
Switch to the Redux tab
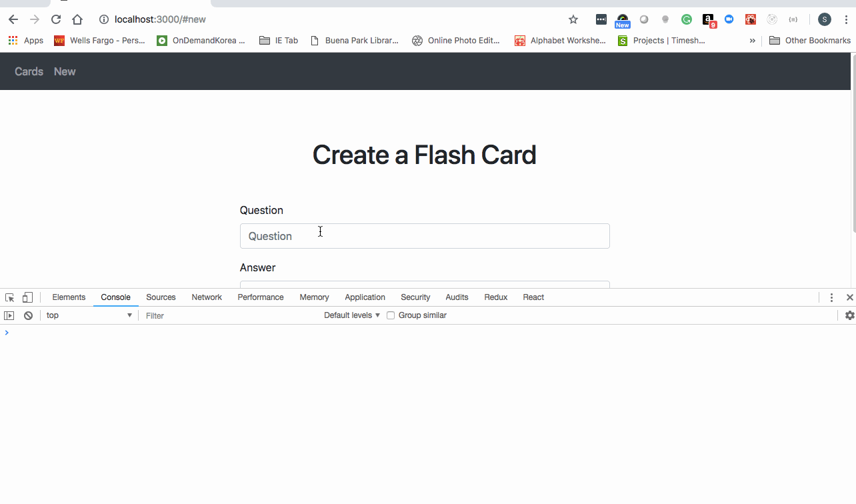tap(495, 297)
